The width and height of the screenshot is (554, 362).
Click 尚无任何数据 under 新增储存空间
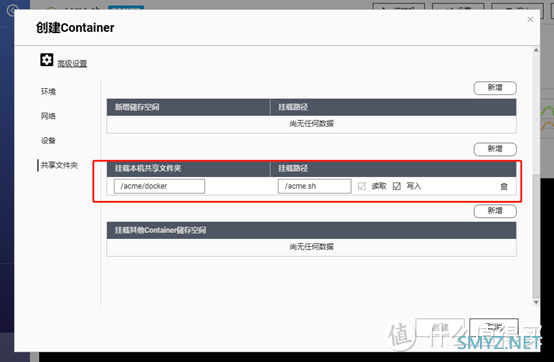[x=311, y=124]
